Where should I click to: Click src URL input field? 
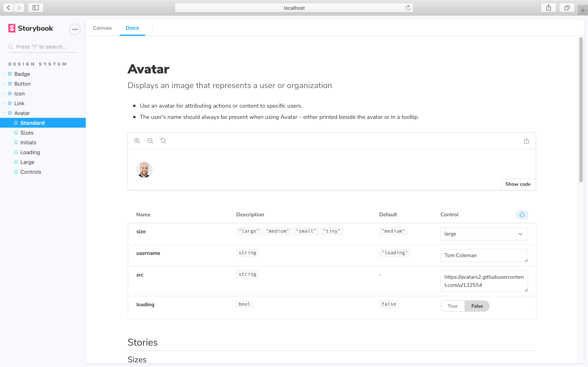click(x=484, y=281)
